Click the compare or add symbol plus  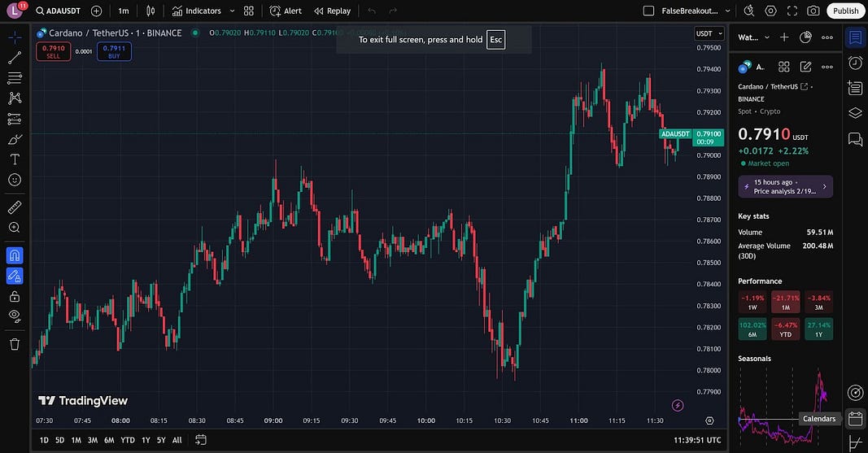pyautogui.click(x=96, y=11)
